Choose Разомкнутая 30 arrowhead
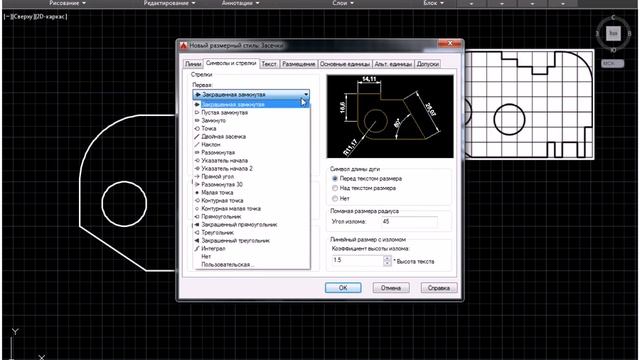640x360 pixels. [x=251, y=184]
